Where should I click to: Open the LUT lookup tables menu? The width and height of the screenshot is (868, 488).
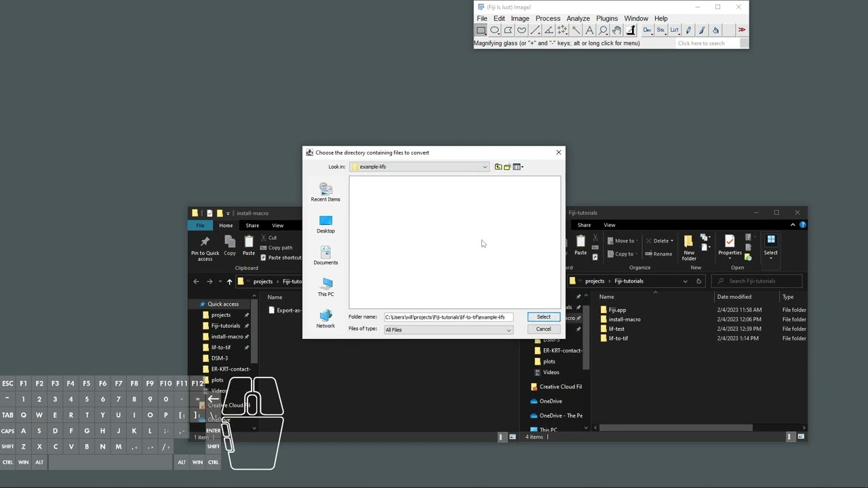(x=674, y=30)
